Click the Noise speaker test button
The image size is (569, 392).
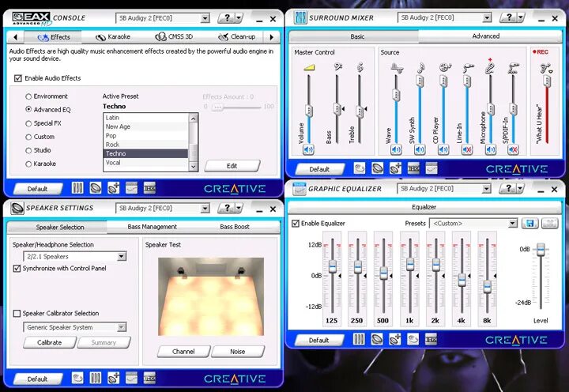(x=238, y=352)
